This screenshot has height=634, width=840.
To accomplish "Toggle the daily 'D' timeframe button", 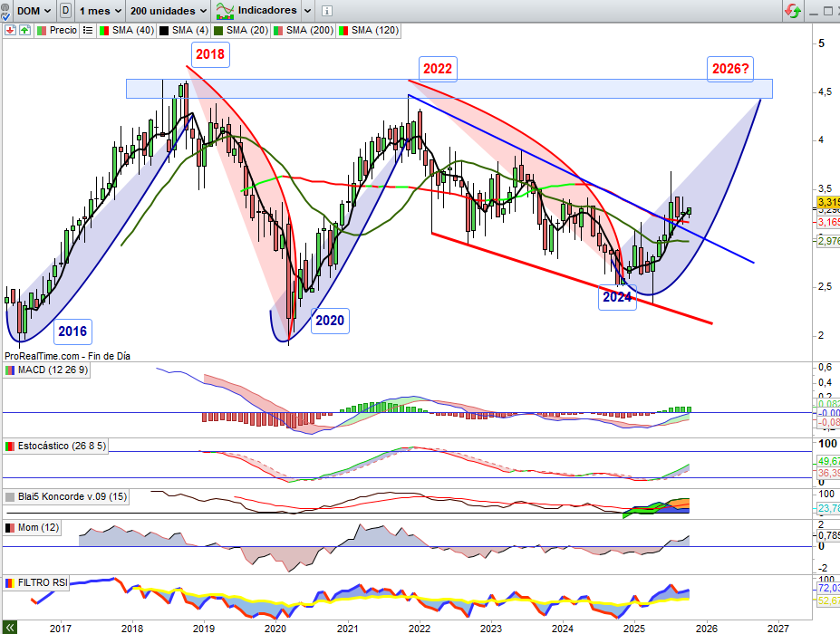I will pyautogui.click(x=65, y=11).
